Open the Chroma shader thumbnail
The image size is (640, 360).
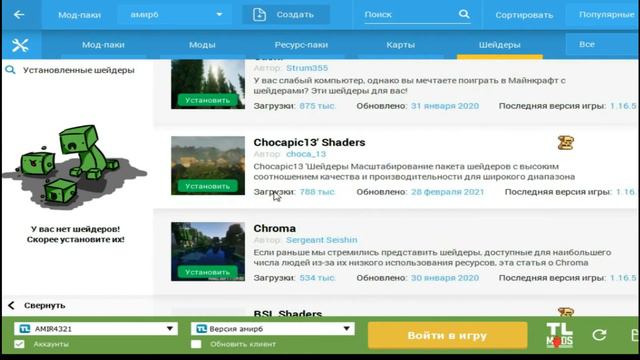pos(208,251)
